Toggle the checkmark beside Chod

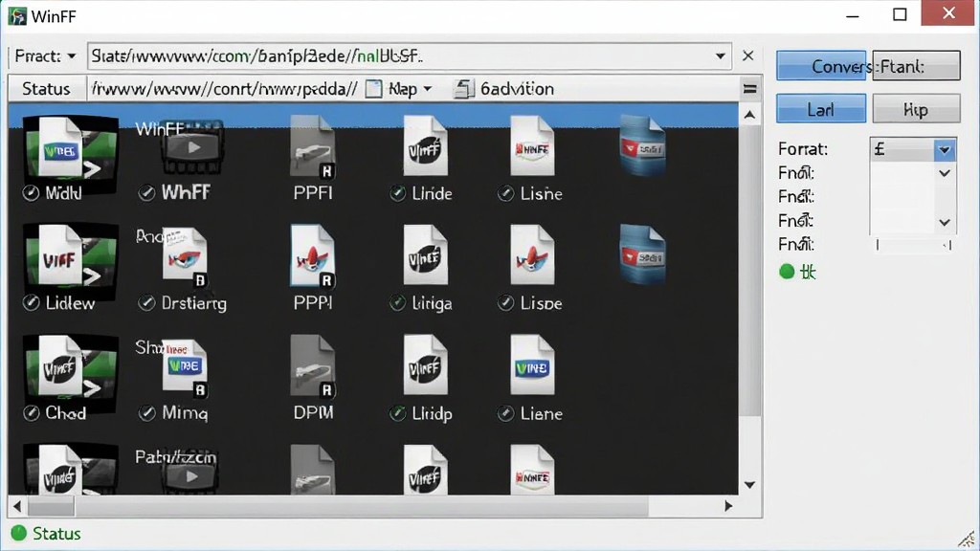(x=31, y=413)
